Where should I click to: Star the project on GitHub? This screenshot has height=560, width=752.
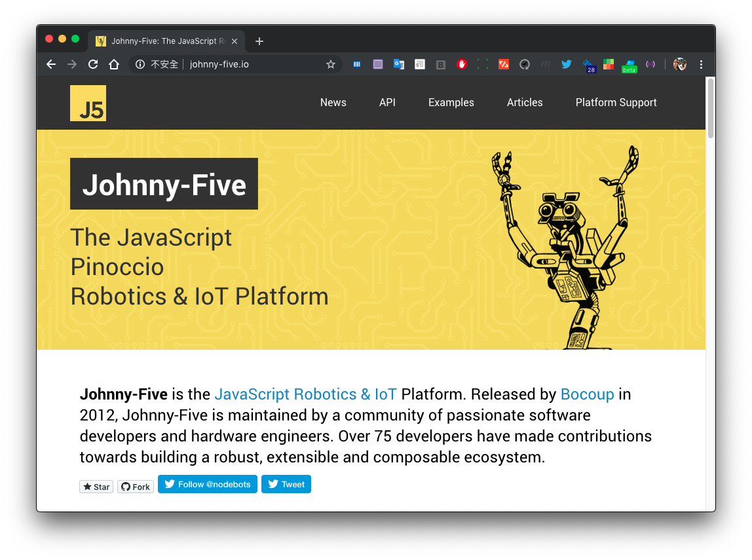96,487
